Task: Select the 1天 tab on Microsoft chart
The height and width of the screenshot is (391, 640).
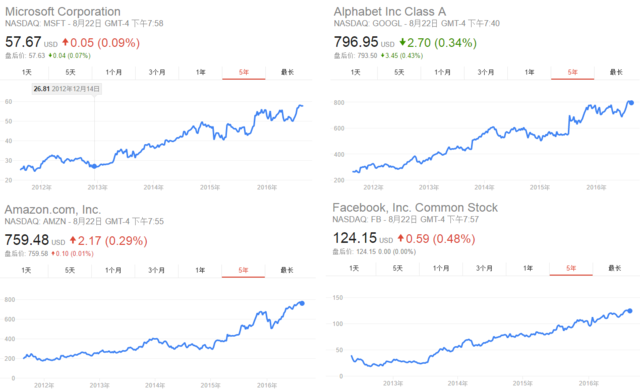Action: [x=27, y=72]
